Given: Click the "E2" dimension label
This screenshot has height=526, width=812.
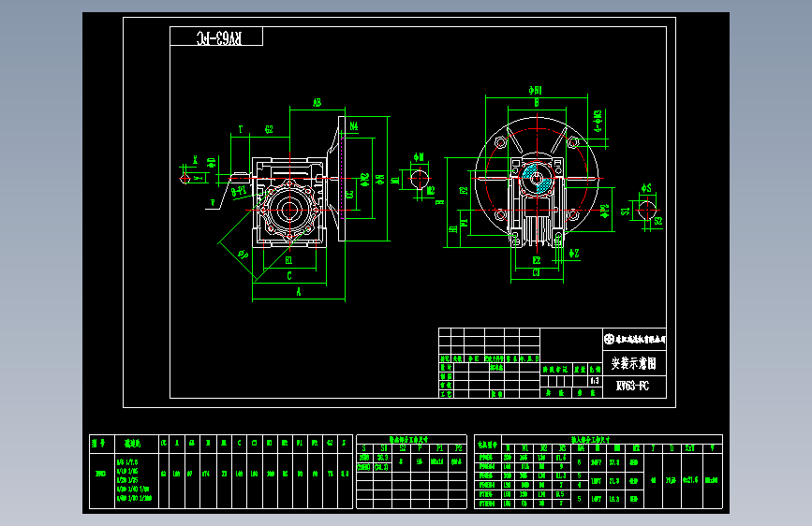Looking at the screenshot, I should pyautogui.click(x=537, y=260).
